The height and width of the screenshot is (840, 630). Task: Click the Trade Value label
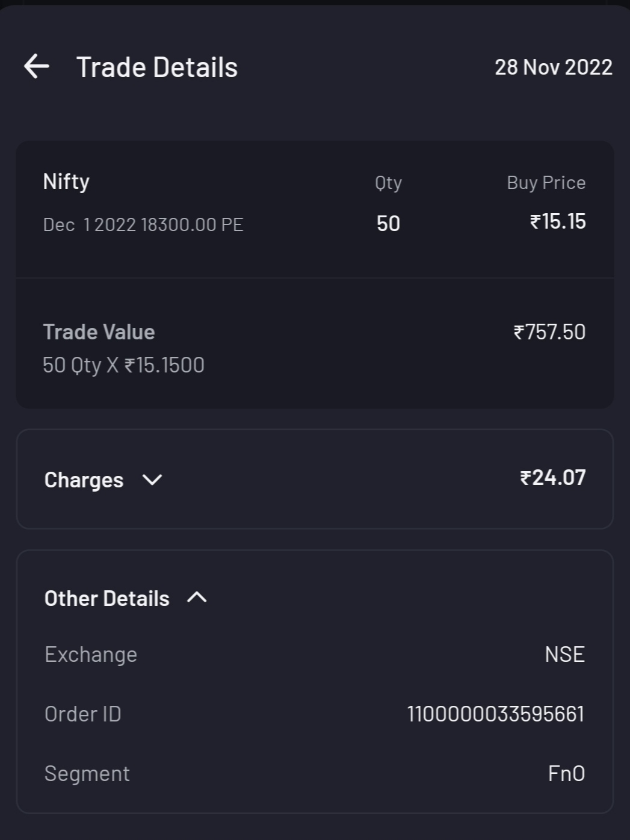coord(99,332)
